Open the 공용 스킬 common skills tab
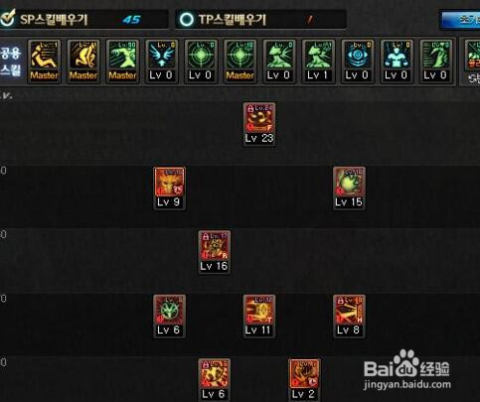The image size is (480, 402). click(x=11, y=61)
